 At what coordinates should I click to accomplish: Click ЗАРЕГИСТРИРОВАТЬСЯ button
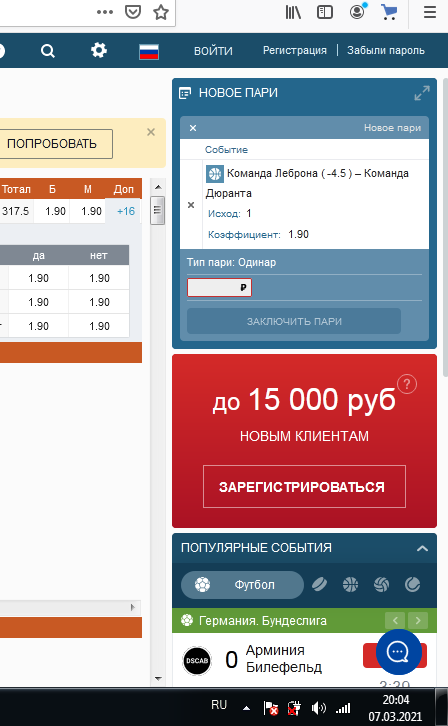click(304, 487)
